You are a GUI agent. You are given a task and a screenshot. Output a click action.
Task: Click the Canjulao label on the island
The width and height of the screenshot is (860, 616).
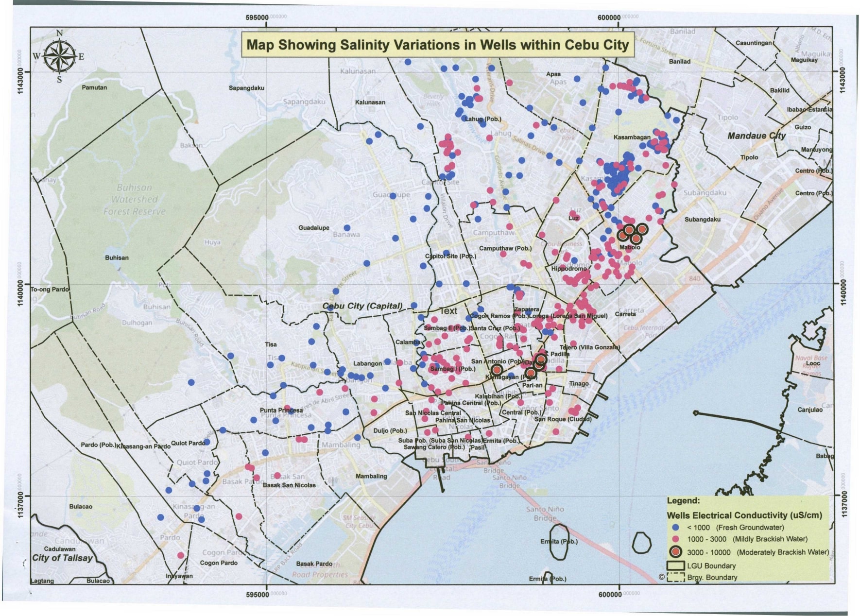810,410
